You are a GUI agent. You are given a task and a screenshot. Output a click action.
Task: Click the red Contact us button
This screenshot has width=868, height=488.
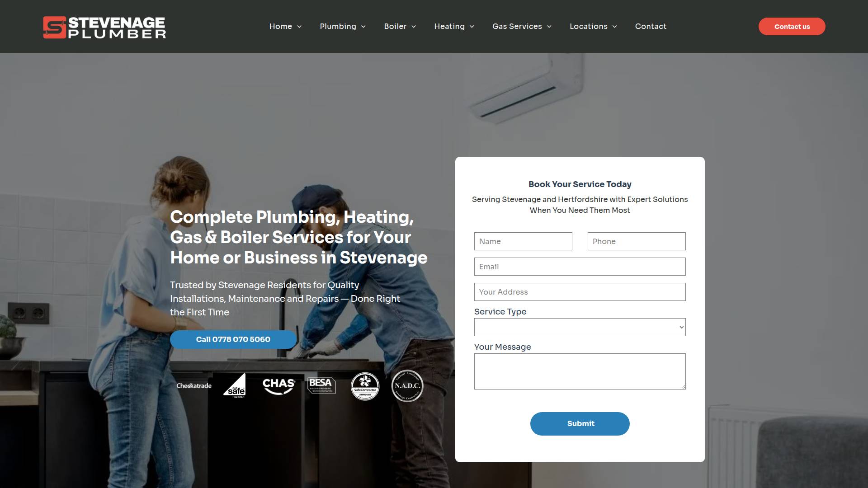tap(792, 26)
